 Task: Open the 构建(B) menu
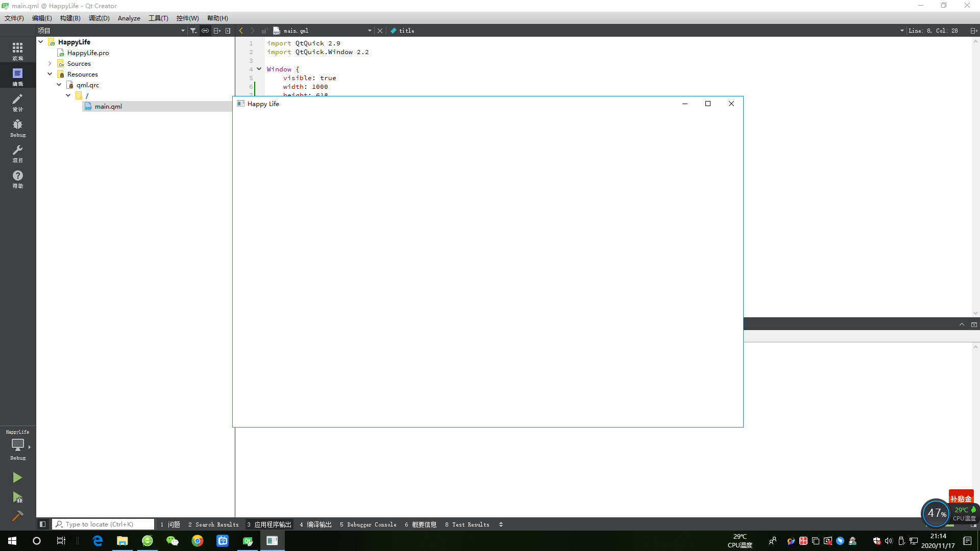(x=70, y=18)
